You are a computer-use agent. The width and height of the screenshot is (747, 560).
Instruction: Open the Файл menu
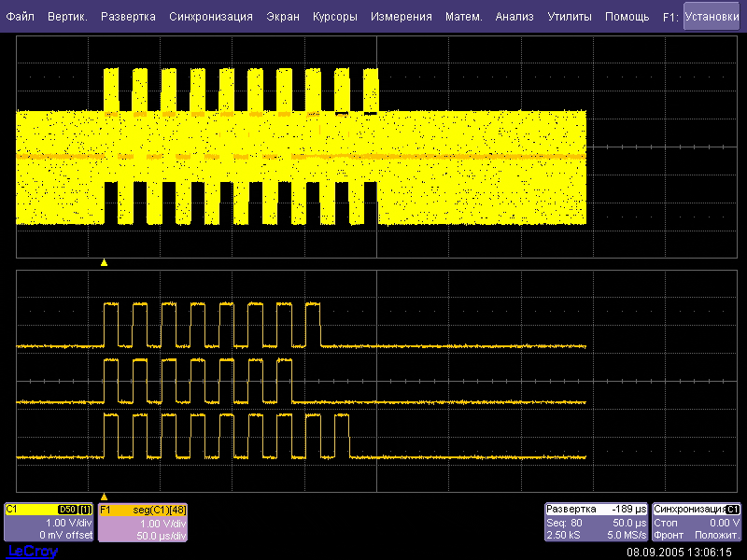point(20,17)
